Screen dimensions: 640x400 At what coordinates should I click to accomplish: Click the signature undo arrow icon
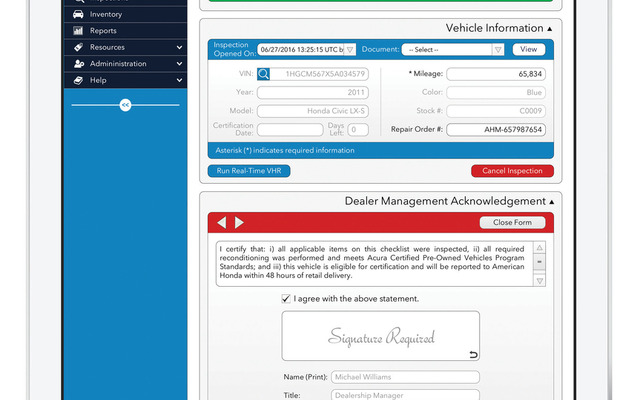click(x=473, y=355)
